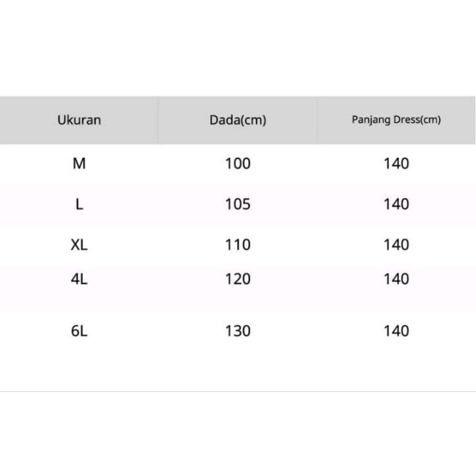
Task: Select dress length 140 in 4L row
Action: [x=396, y=279]
